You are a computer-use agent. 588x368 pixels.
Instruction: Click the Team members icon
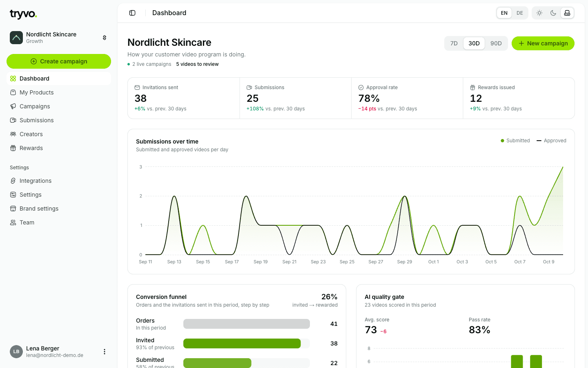13,222
